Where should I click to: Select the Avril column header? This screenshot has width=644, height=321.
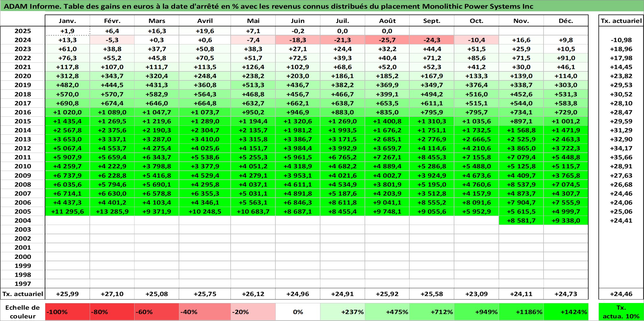[205, 21]
